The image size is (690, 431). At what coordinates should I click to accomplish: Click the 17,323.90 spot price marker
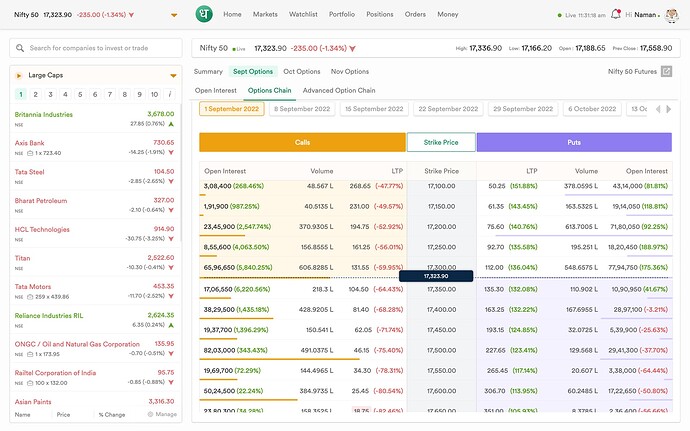click(x=436, y=276)
